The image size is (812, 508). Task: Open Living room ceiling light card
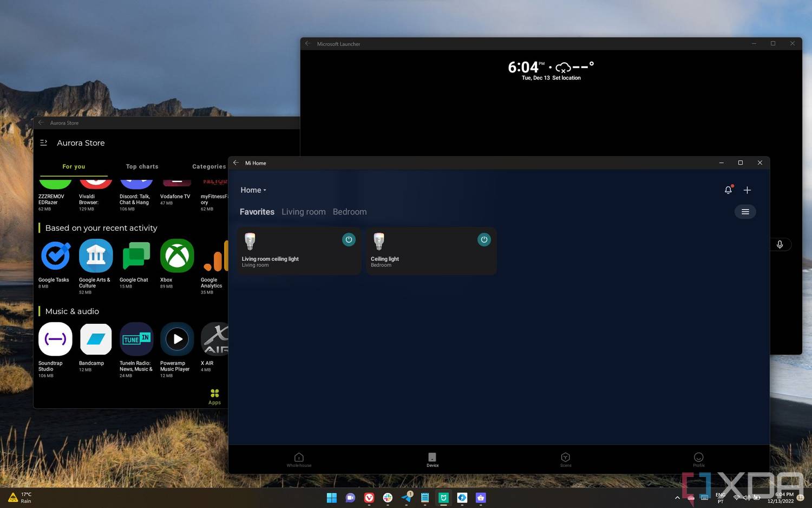[299, 251]
